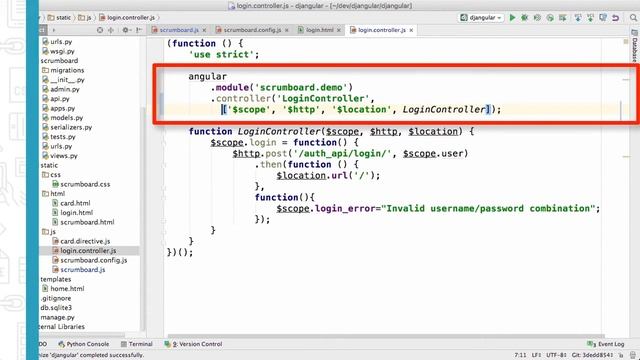
Task: Click the static folder breadcrumb
Action: [x=59, y=18]
